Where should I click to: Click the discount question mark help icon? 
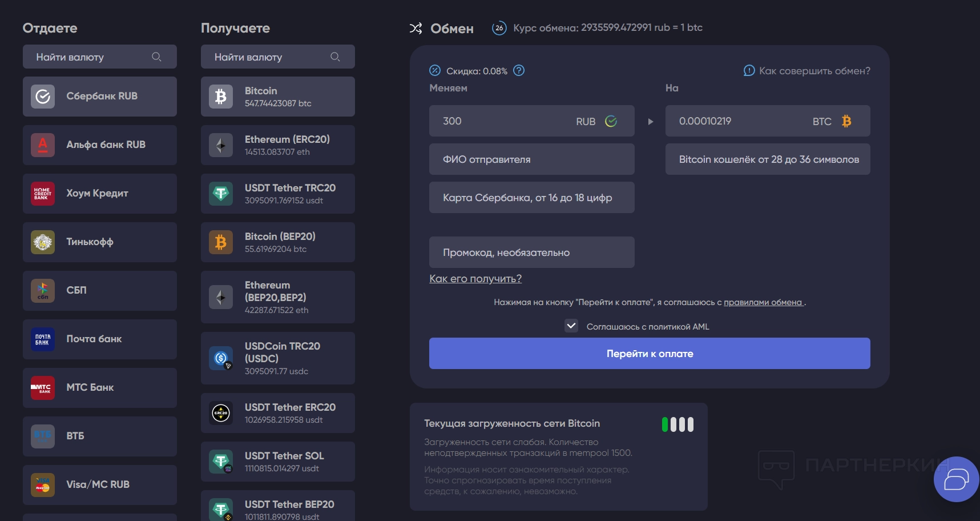[519, 70]
